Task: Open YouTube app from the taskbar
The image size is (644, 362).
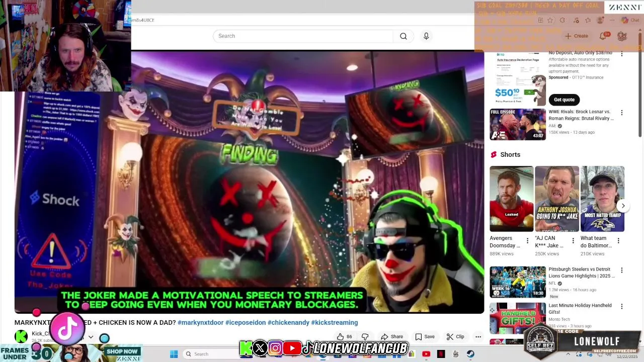Action: coord(426,354)
